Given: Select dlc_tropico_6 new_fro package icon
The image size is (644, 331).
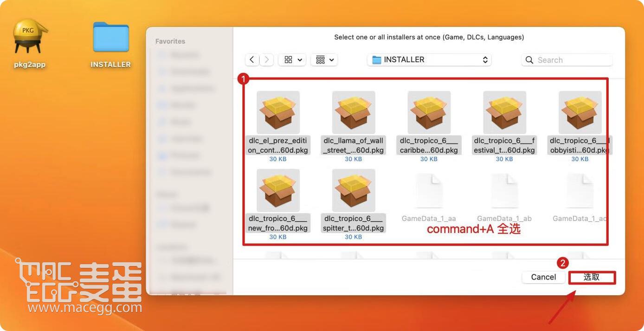Looking at the screenshot, I should (x=278, y=190).
